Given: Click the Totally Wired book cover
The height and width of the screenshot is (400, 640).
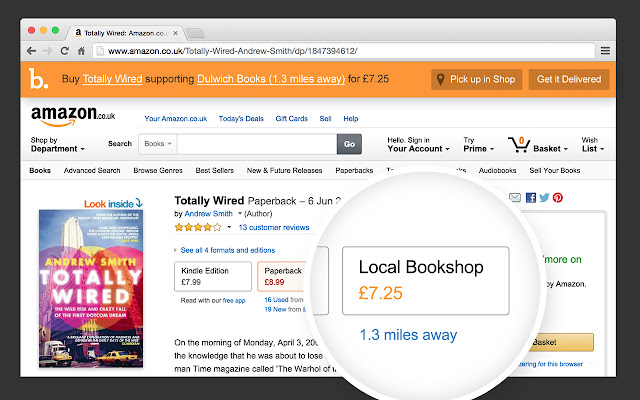Looking at the screenshot, I should click(x=91, y=289).
